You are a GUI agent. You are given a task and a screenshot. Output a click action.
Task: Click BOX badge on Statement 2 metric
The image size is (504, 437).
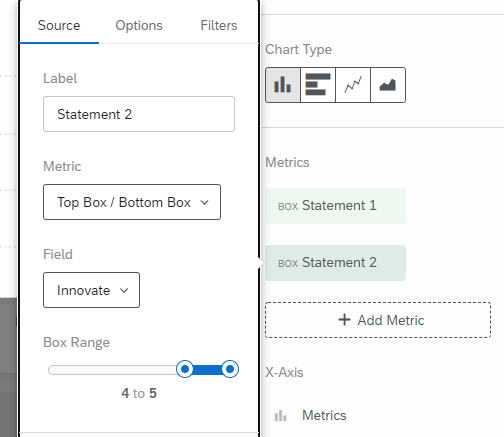tap(288, 263)
